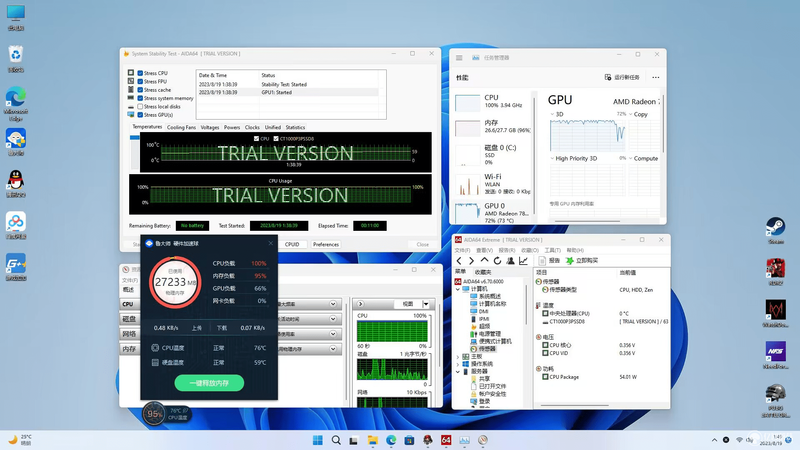The image size is (800, 450).
Task: Open the This PC desktop icon
Action: 16,17
